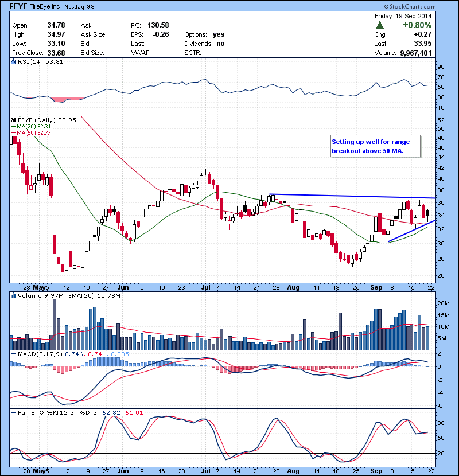This screenshot has height=476, width=459.
Task: Click the 80 level on stochastic scale
Action: pos(441,423)
